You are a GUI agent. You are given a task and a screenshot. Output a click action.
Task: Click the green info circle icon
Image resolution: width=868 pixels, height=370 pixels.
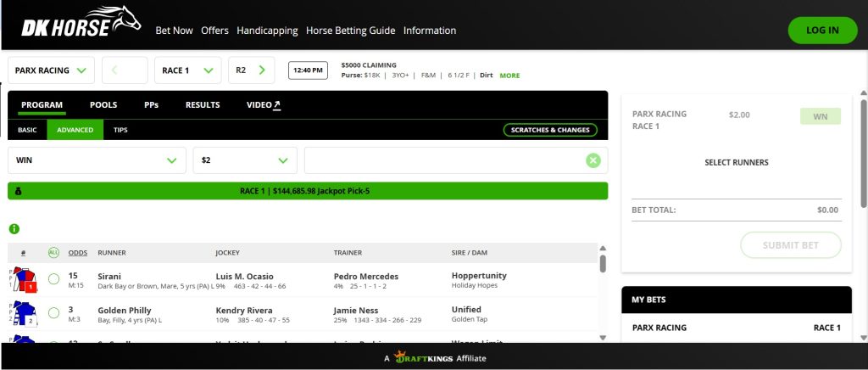pyautogui.click(x=14, y=229)
